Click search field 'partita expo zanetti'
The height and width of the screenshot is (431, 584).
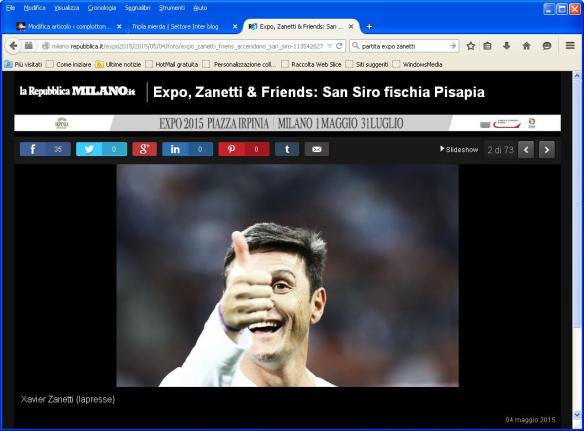(404, 46)
